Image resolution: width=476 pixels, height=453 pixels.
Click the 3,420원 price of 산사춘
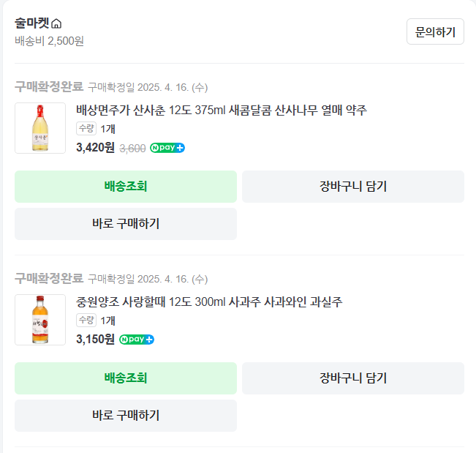[95, 148]
